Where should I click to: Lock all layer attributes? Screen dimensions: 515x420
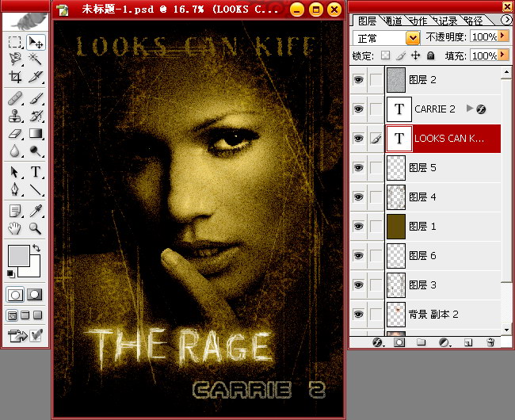pos(430,55)
